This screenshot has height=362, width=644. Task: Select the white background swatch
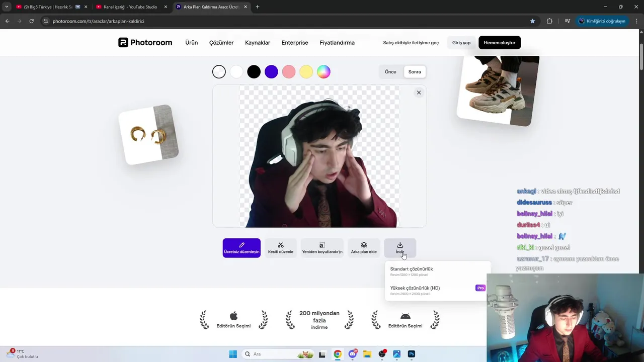pos(236,72)
